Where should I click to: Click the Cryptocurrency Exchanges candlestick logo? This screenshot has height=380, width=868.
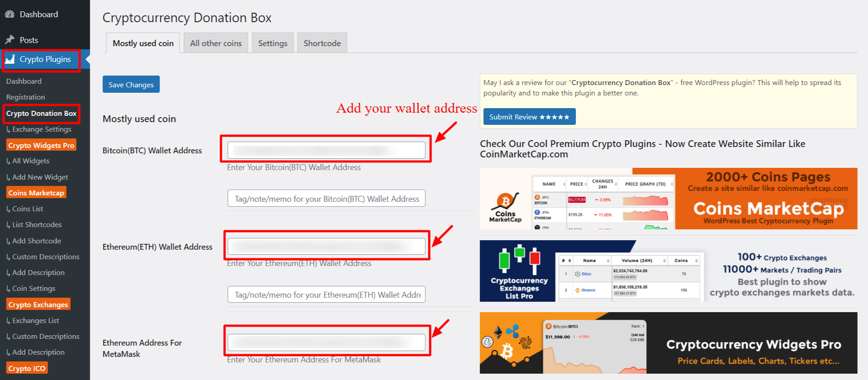click(x=519, y=260)
